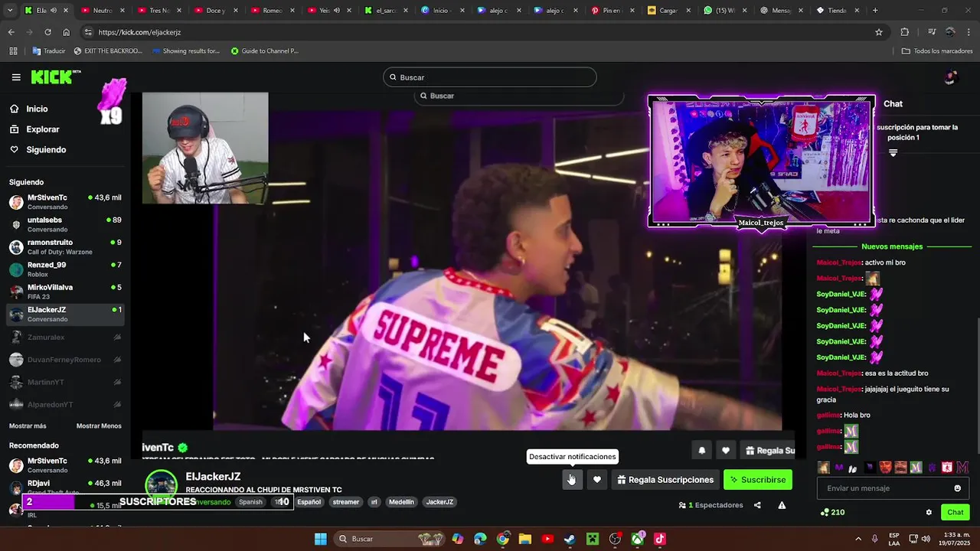Open the user avatar menu
Image resolution: width=980 pixels, height=551 pixels.
tap(950, 77)
